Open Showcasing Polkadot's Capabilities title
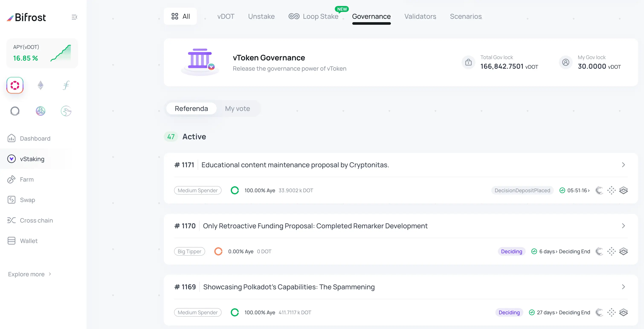Viewport: 644px width, 329px height. click(289, 287)
